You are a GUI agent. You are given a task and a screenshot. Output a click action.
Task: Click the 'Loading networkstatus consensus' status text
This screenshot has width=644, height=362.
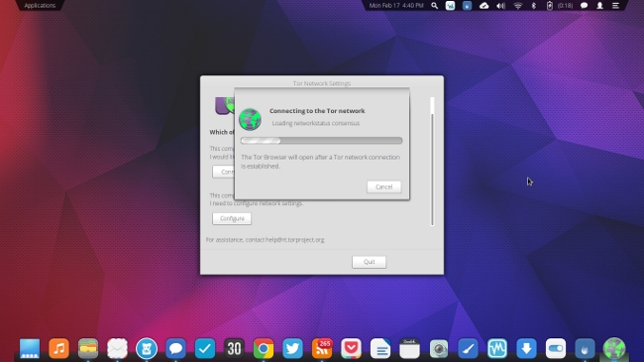coord(315,123)
